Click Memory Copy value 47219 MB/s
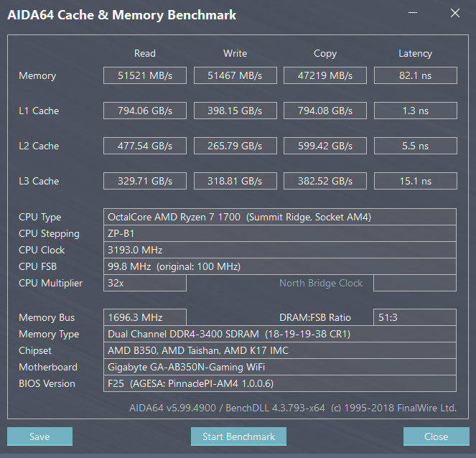 (325, 75)
